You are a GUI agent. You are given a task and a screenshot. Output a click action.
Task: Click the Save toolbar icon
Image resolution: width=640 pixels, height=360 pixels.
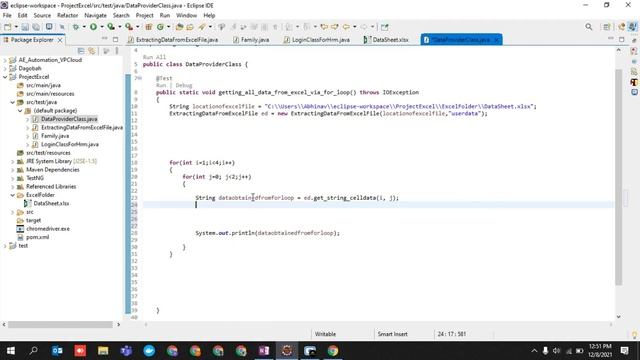(25, 27)
